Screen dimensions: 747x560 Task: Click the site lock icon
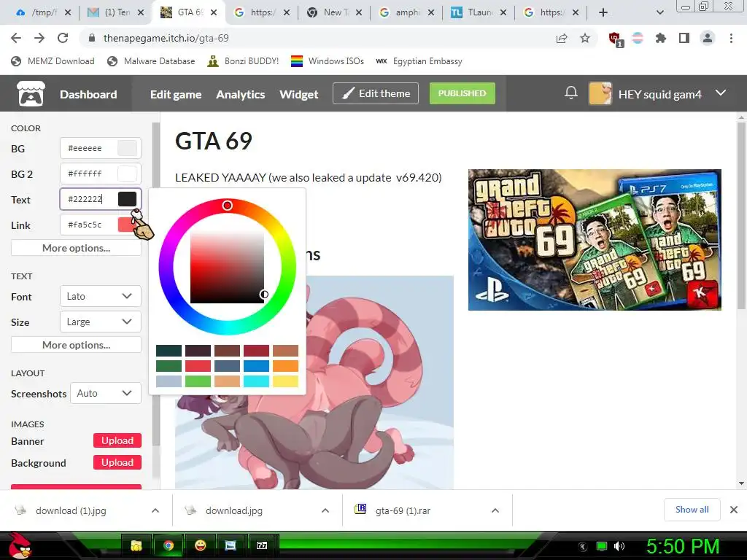tap(92, 38)
